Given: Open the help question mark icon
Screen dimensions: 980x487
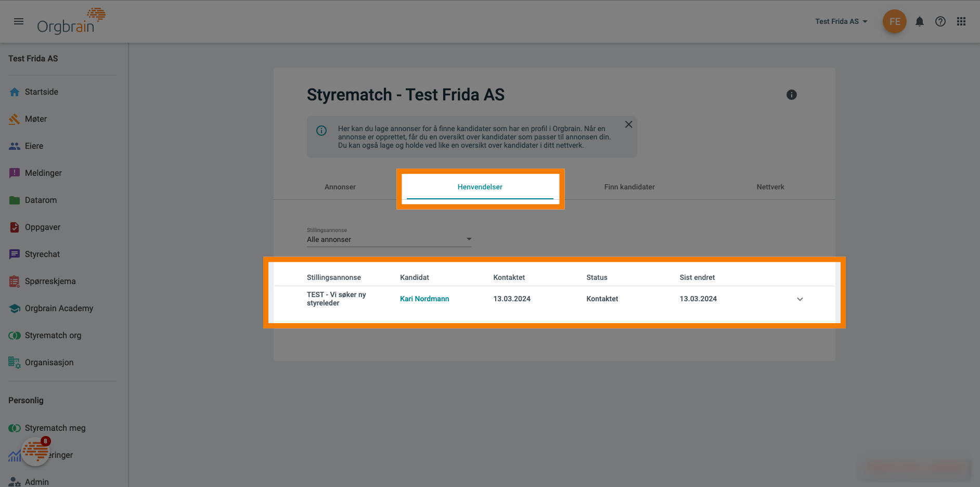Looking at the screenshot, I should pyautogui.click(x=940, y=21).
